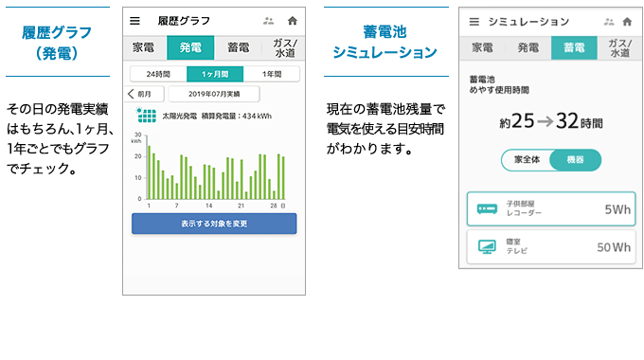
Task: Click 表示する対象を変更 button
Action: [214, 224]
